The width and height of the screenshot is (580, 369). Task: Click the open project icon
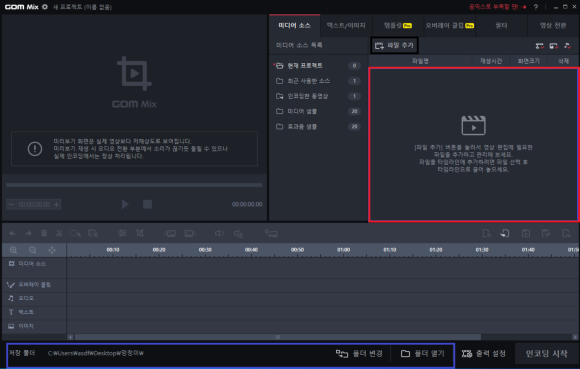[x=505, y=233]
